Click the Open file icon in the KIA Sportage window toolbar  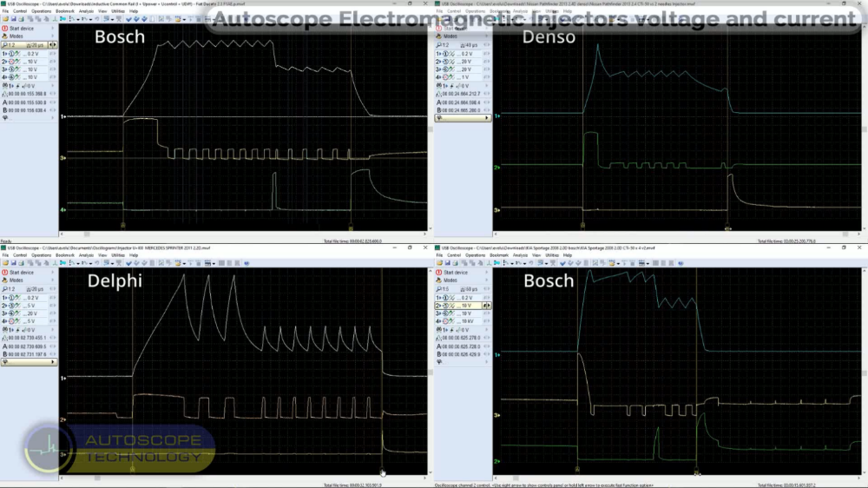click(439, 262)
